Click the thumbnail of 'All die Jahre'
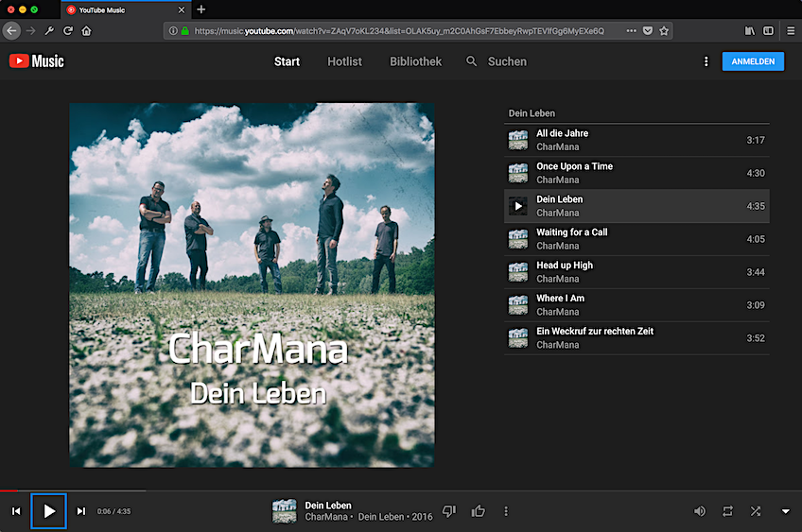Viewport: 802px width, 532px height. tap(518, 140)
